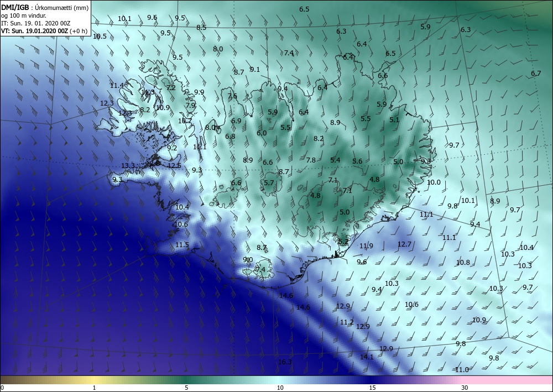Click the 11.5 value on the map

click(182, 244)
